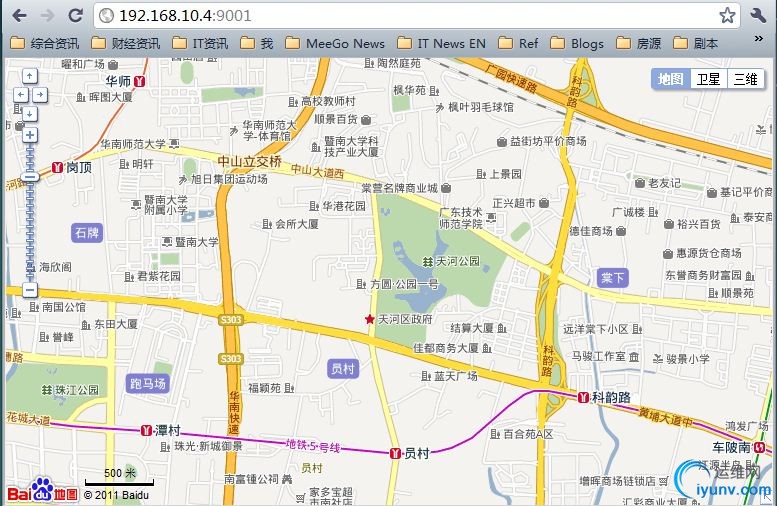Open the IT News EN bookmarks folder
The width and height of the screenshot is (777, 506).
pyautogui.click(x=442, y=44)
